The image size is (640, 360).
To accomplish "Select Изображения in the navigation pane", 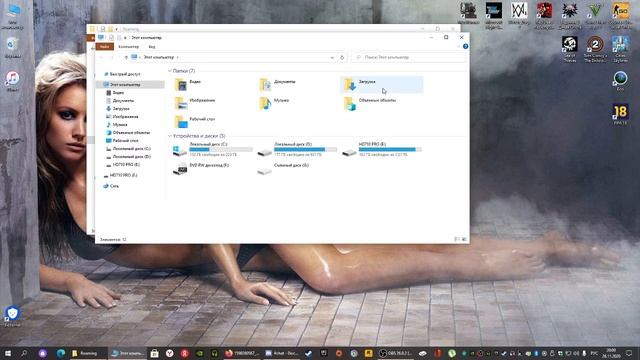I will click(125, 117).
